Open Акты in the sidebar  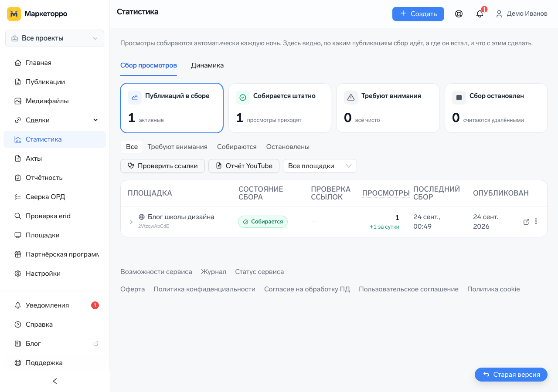[54, 159]
